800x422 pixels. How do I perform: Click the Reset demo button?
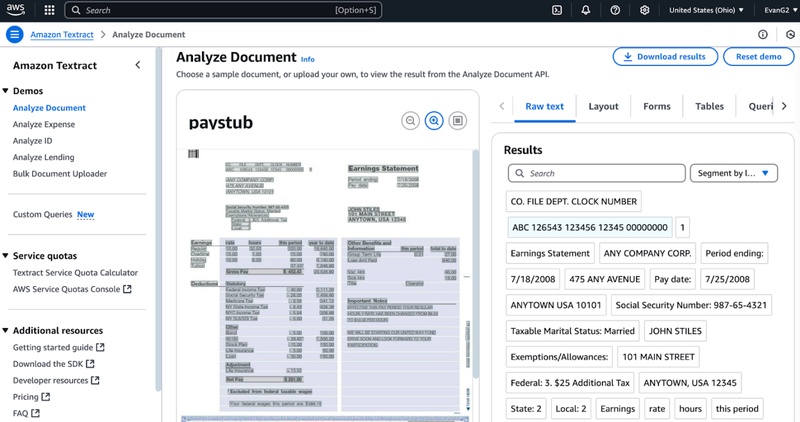point(758,57)
